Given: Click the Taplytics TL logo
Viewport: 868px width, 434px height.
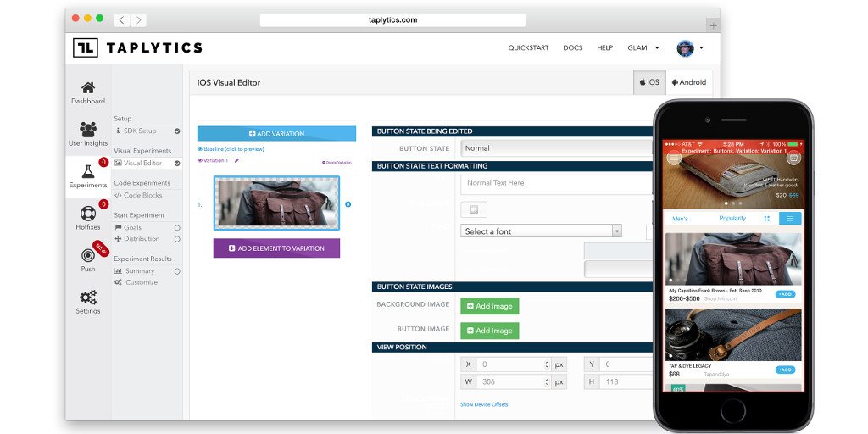Looking at the screenshot, I should click(86, 47).
